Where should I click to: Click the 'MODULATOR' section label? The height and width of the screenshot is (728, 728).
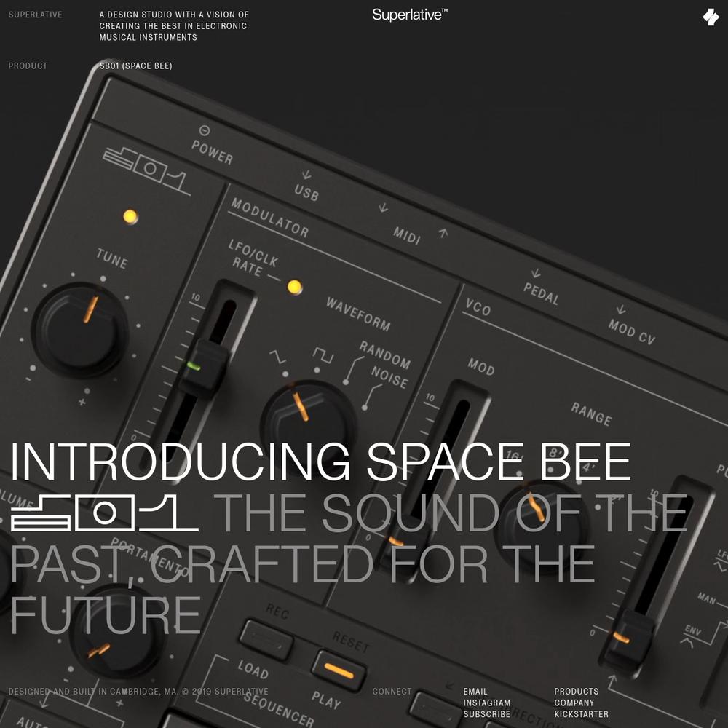pyautogui.click(x=270, y=217)
